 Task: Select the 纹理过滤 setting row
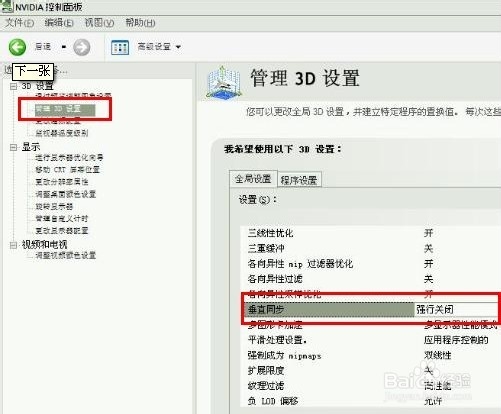click(370, 386)
